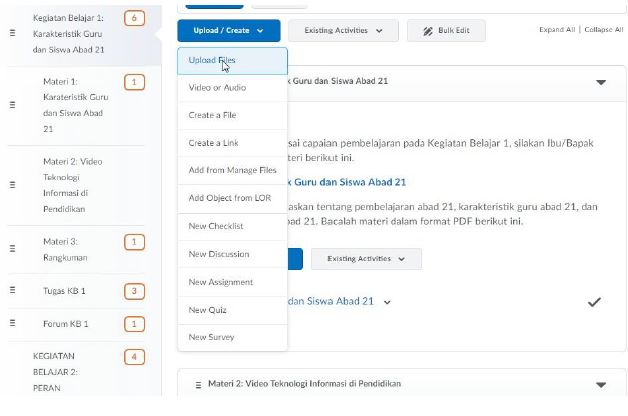Select New Quiz menu item
Viewport: 628px width, 416px height.
(x=232, y=310)
